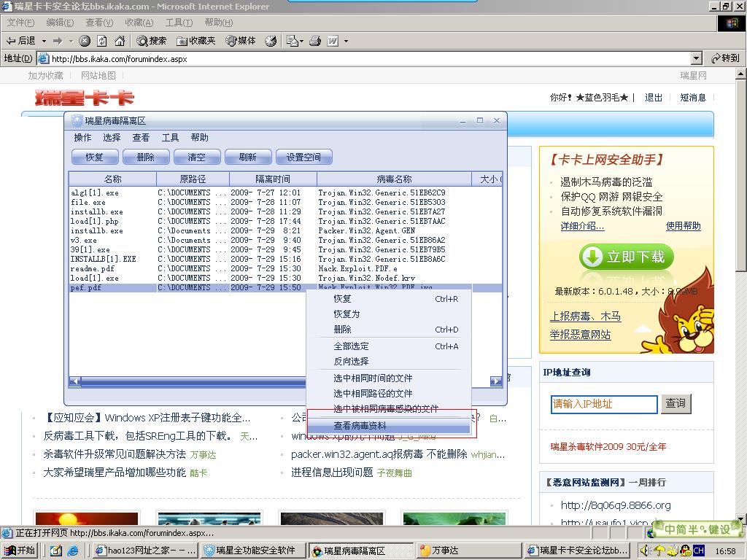Click the History icon in IE toolbar
Screen dimensions: 747x560
coord(271,41)
